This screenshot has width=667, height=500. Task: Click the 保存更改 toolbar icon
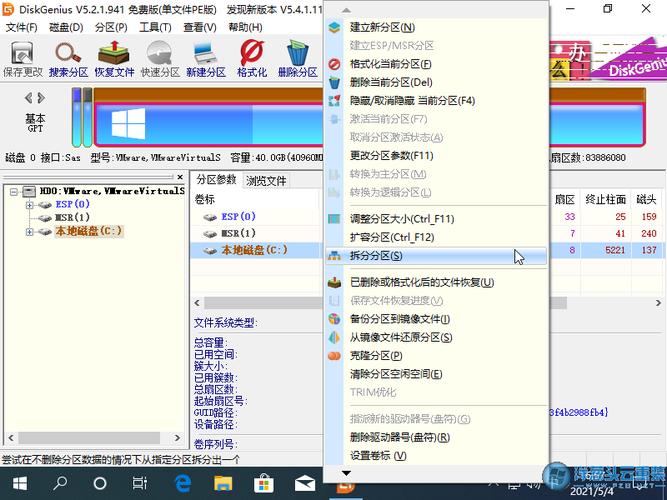pyautogui.click(x=23, y=59)
